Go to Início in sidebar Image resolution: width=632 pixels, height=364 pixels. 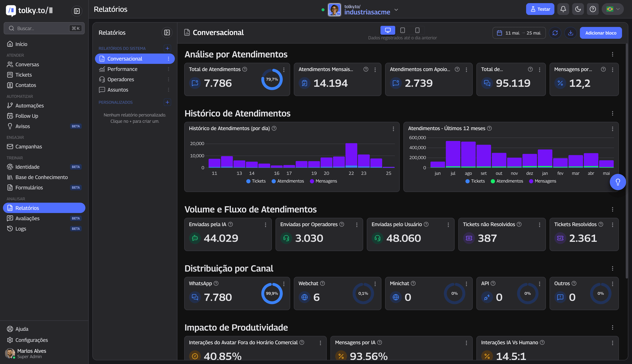(x=44, y=44)
